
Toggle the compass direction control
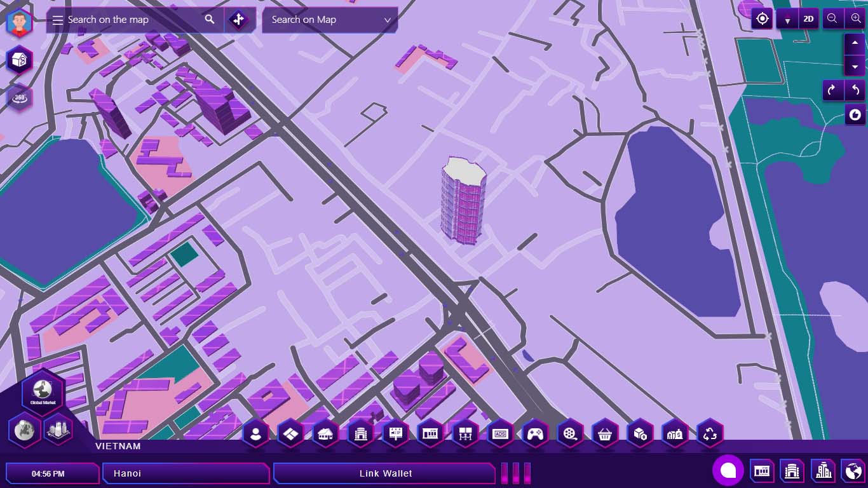787,20
